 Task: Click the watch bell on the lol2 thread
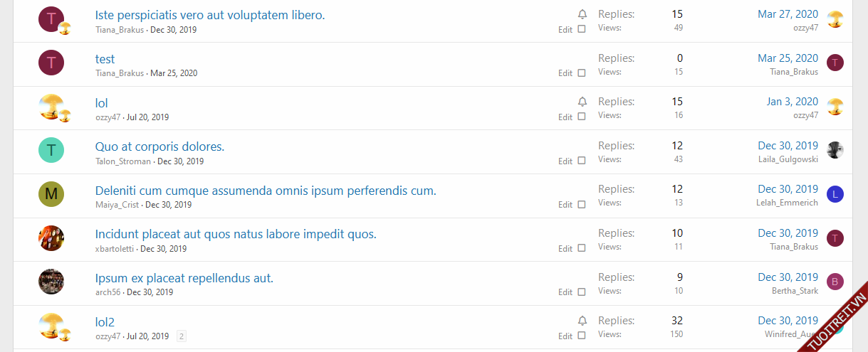pos(582,321)
